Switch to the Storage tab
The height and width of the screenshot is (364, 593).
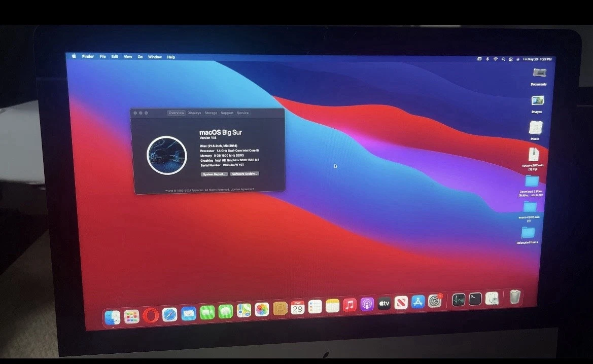(211, 113)
